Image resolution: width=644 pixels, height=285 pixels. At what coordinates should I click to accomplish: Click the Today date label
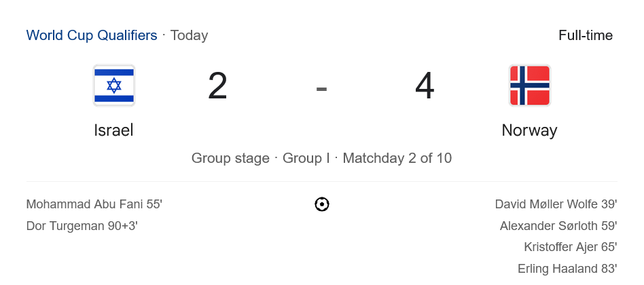pyautogui.click(x=189, y=35)
